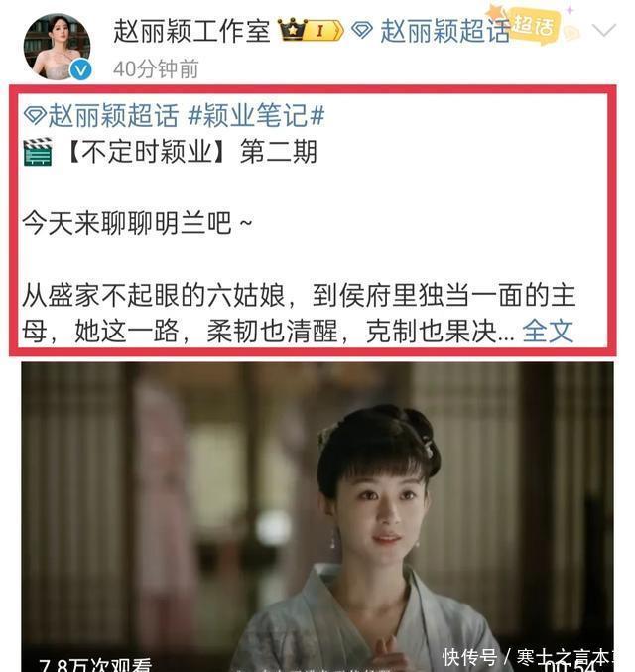Select the 【不定时颖业】第二期 title line
This screenshot has height=672, width=635.
(192, 152)
